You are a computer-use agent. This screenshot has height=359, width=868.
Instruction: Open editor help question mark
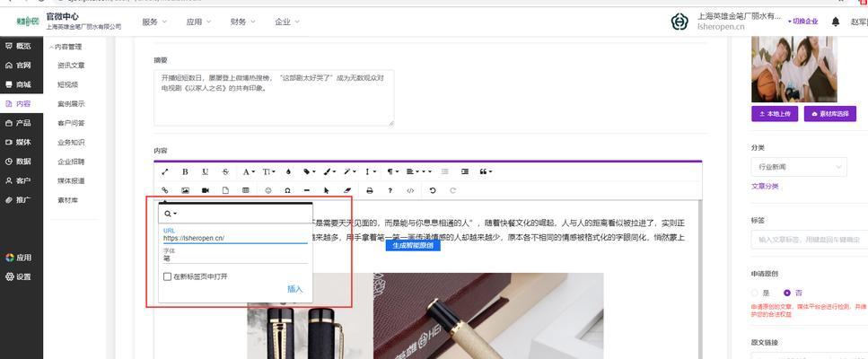pos(390,190)
